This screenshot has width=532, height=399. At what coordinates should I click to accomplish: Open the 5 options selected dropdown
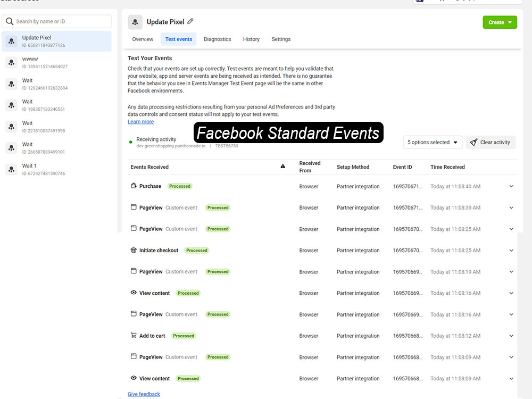(x=433, y=142)
